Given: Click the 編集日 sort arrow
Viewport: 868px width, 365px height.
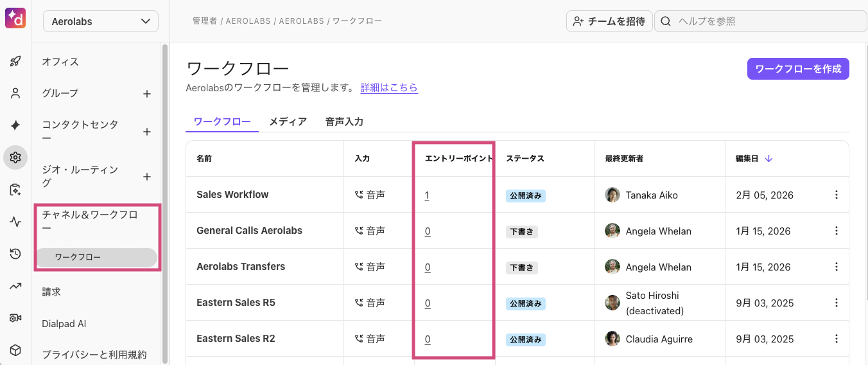Looking at the screenshot, I should pos(768,159).
